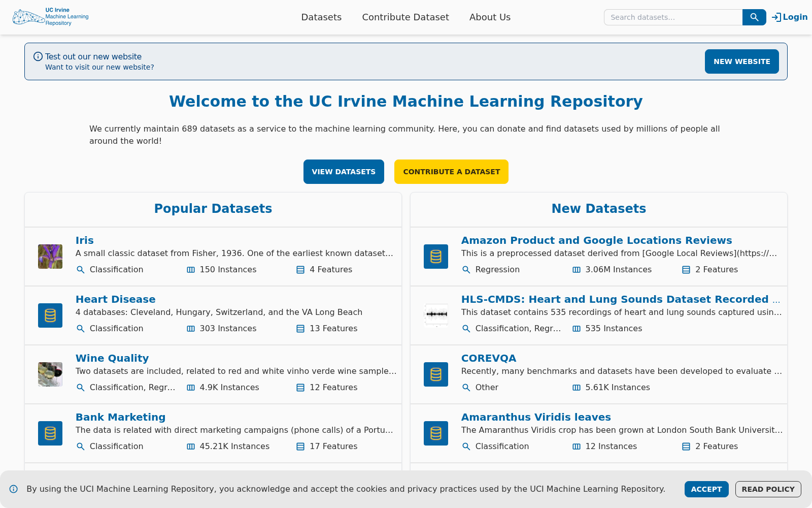Click the VIEW DATASETS button
This screenshot has height=508, width=812.
pyautogui.click(x=344, y=172)
